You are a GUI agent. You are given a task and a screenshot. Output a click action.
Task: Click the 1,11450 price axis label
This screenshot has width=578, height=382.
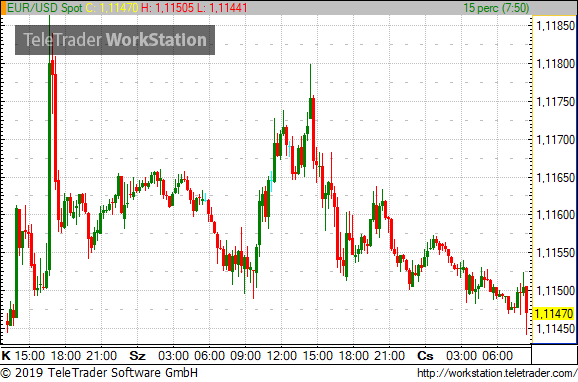[x=556, y=329]
